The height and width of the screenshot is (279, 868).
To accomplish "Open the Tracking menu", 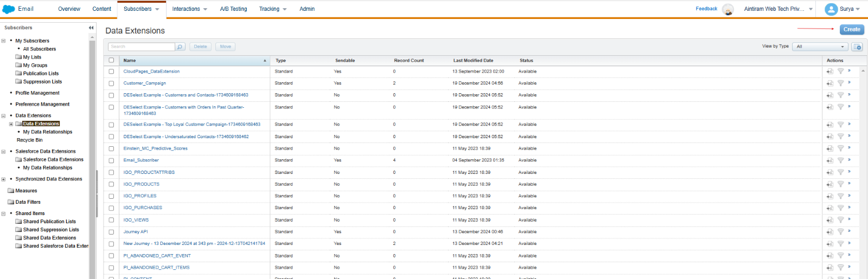I will (272, 9).
